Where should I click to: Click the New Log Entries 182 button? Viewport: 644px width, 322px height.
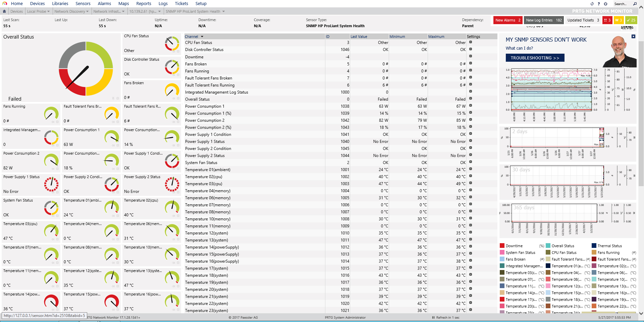(544, 20)
